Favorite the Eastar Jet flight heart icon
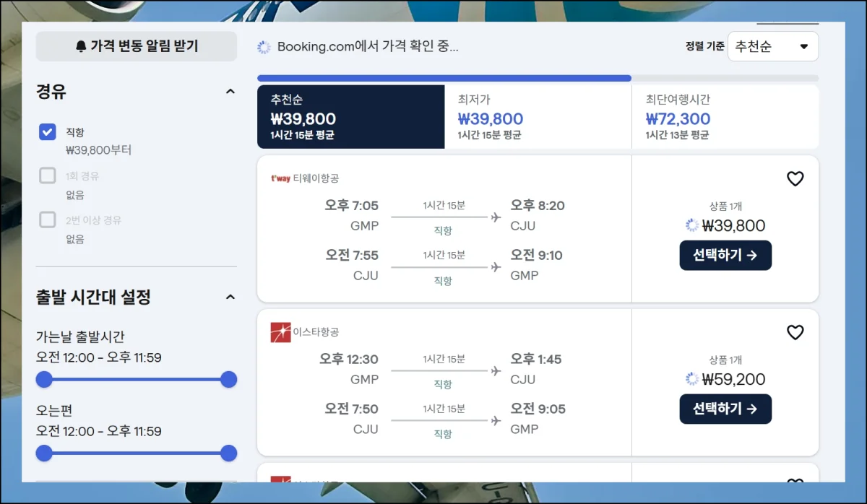This screenshot has width=867, height=504. [x=795, y=332]
